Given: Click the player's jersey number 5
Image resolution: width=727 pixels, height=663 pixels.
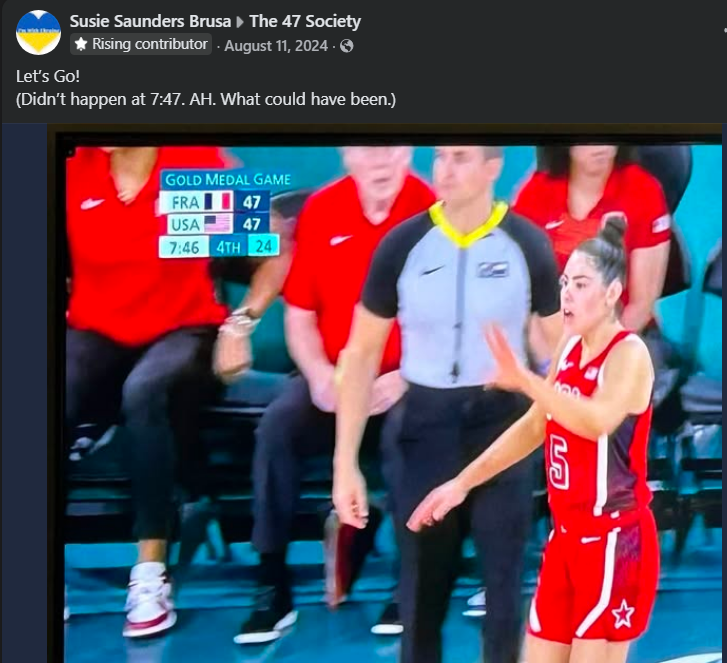Looking at the screenshot, I should pyautogui.click(x=559, y=464).
